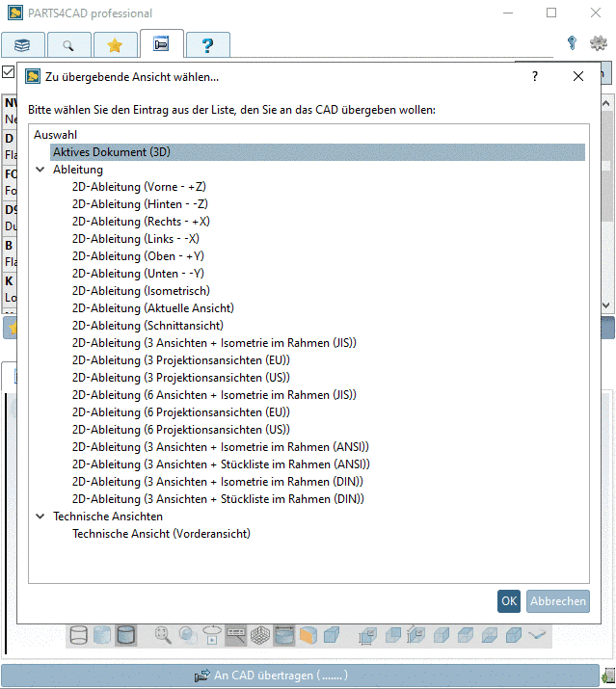
Task: Click the cube with diagonal dimension icon
Action: pos(415,635)
